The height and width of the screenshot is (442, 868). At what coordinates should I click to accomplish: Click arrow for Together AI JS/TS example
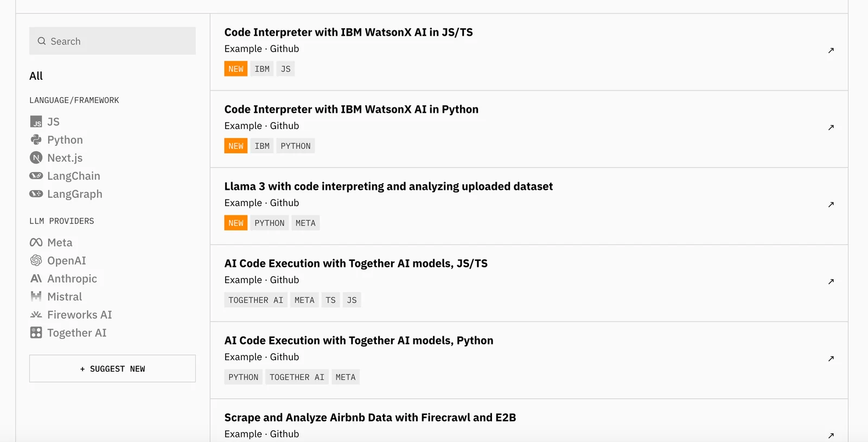click(x=831, y=281)
